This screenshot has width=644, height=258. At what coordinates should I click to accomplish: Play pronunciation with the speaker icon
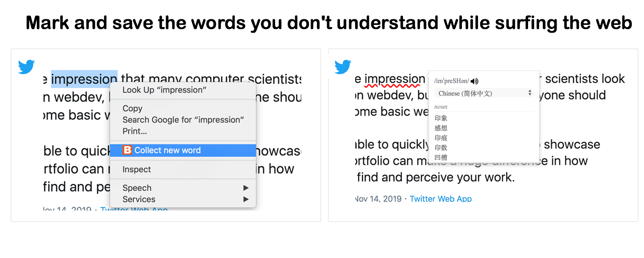(x=474, y=81)
